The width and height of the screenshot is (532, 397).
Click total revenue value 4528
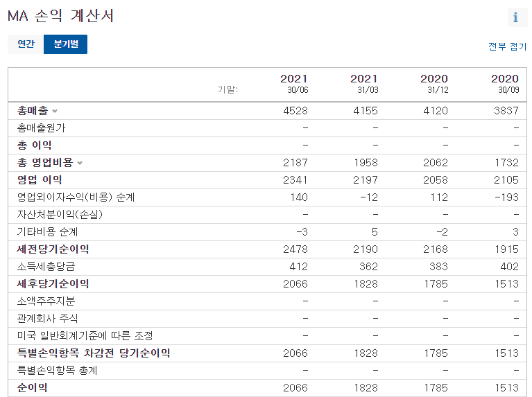(x=295, y=111)
